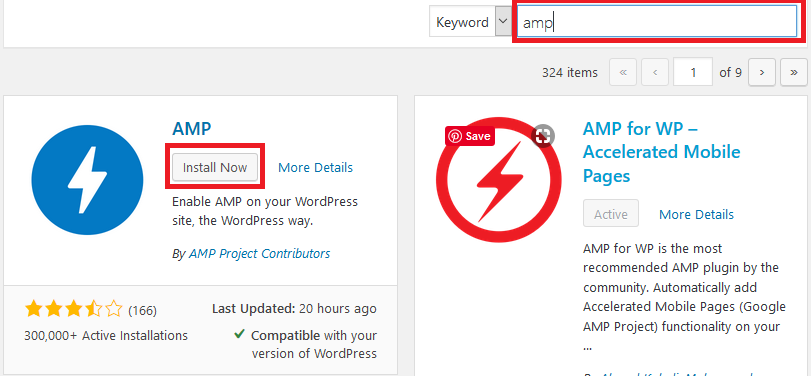Click the blue AMP lightning bolt plugin icon

click(x=87, y=179)
